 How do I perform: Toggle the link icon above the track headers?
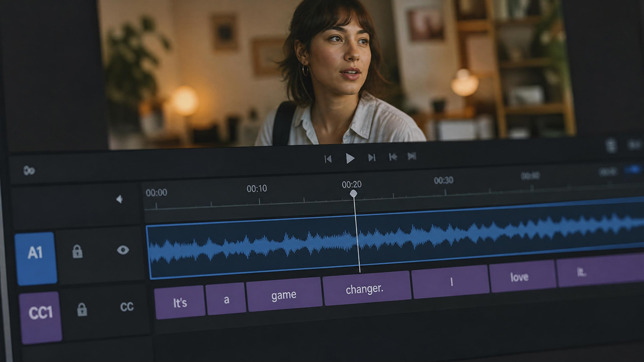pyautogui.click(x=29, y=170)
